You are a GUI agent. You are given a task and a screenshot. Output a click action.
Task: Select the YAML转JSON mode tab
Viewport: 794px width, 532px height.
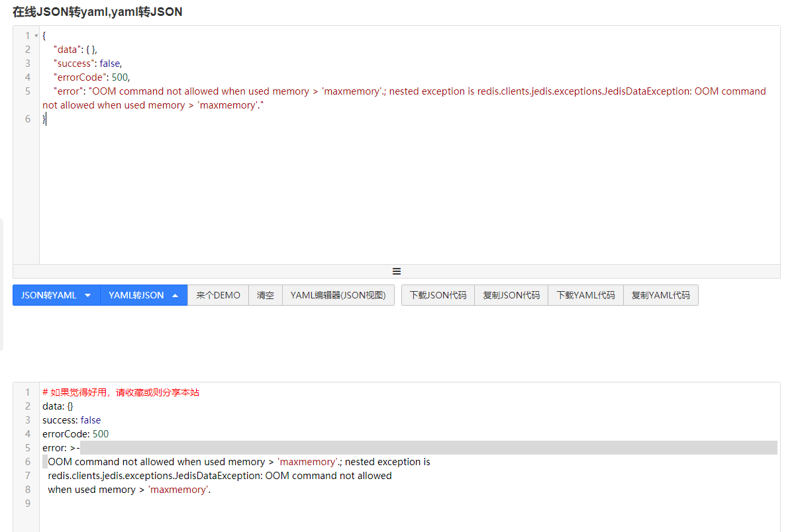(x=136, y=295)
